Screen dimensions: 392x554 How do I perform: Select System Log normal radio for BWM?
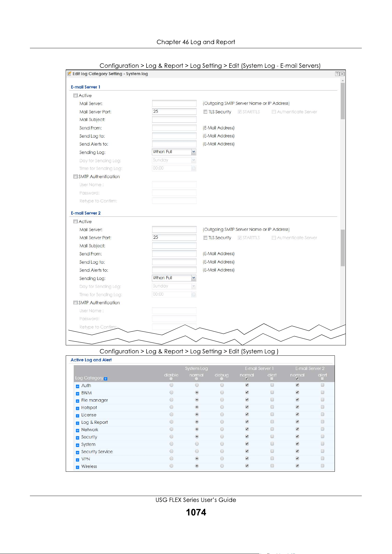click(x=197, y=392)
